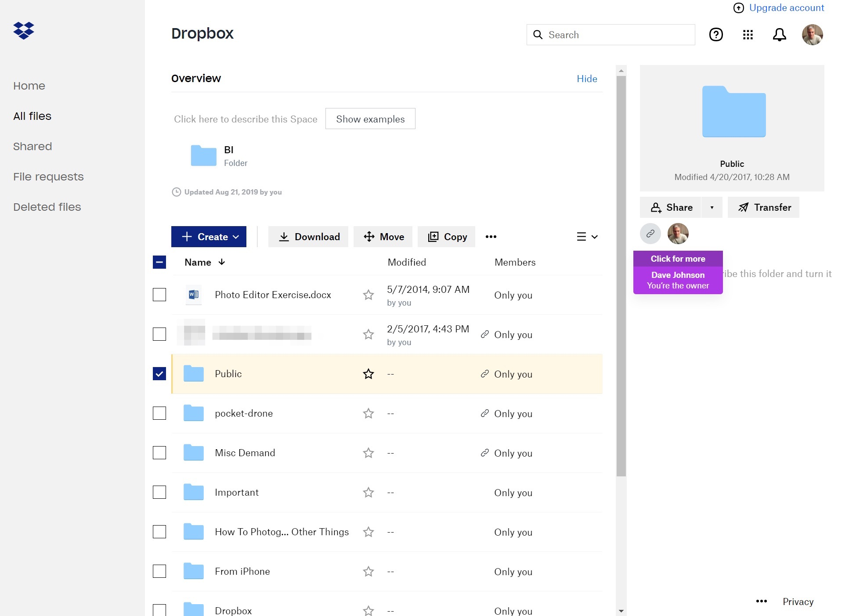Click Dave Johnson owner avatar in details panel

(x=678, y=234)
